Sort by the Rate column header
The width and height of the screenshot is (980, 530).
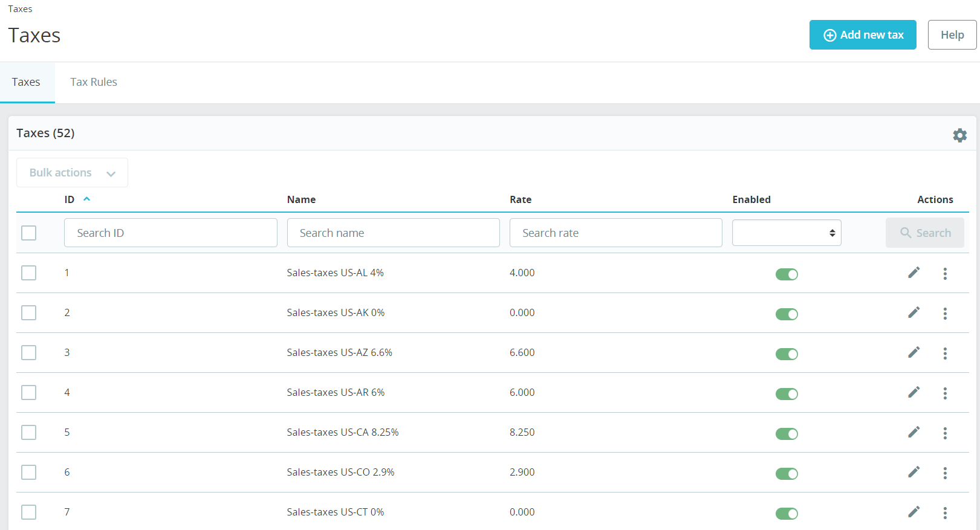(x=521, y=199)
